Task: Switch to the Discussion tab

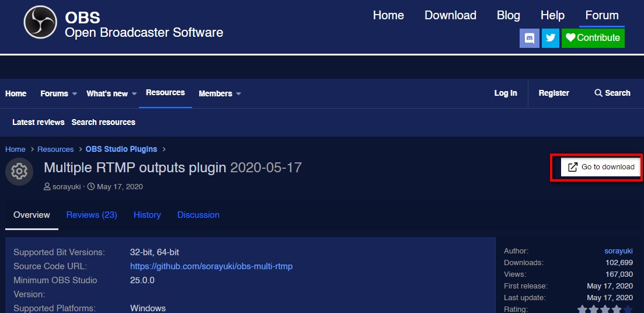Action: pos(198,215)
